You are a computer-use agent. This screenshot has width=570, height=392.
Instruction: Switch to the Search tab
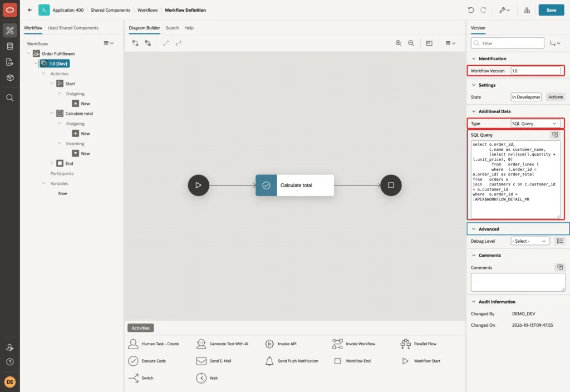pyautogui.click(x=172, y=28)
